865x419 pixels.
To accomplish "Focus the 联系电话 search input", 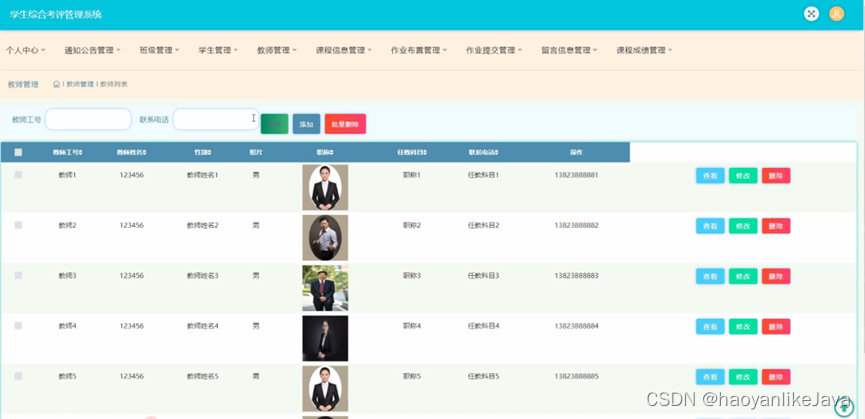I will click(x=216, y=119).
